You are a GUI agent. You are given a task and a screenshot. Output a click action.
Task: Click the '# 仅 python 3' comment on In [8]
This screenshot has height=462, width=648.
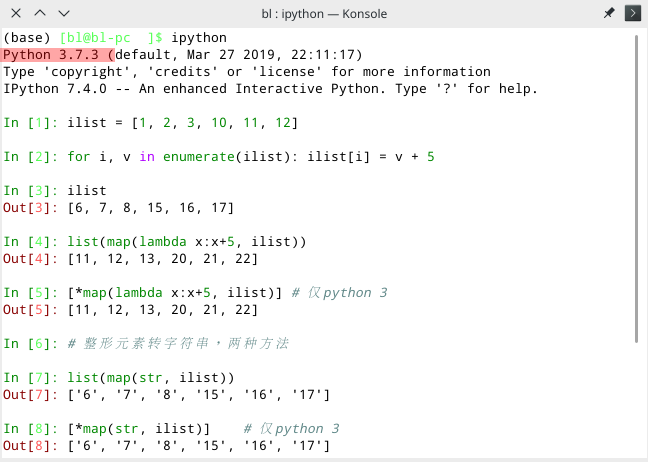click(292, 429)
